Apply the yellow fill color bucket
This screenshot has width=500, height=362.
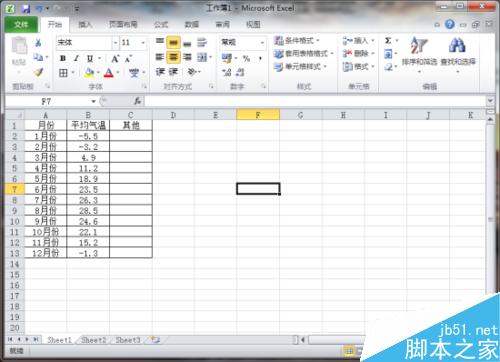point(89,73)
